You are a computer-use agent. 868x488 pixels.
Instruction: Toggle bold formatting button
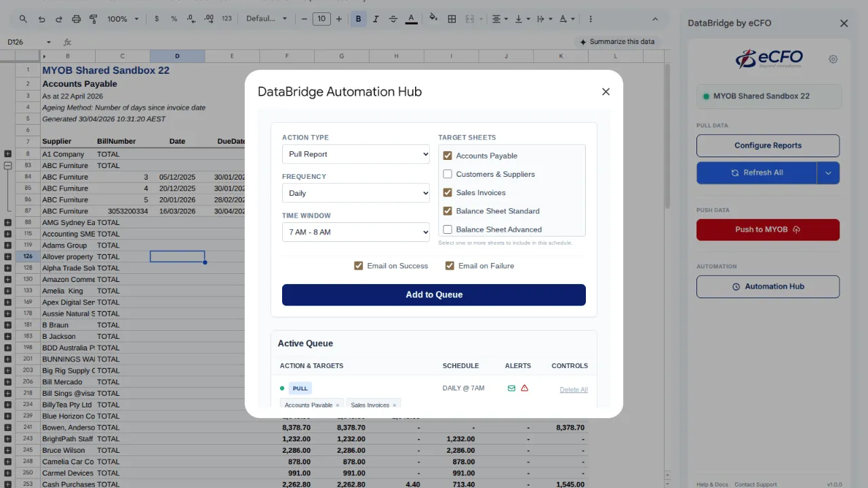pyautogui.click(x=359, y=19)
